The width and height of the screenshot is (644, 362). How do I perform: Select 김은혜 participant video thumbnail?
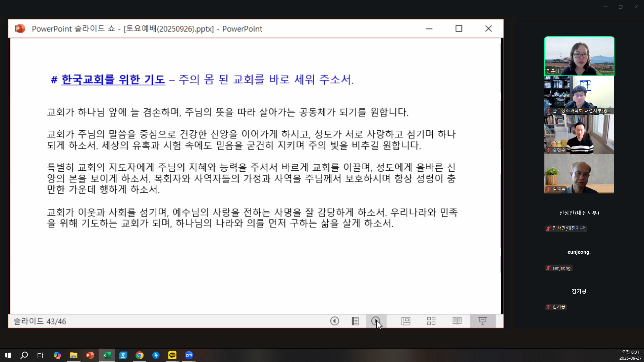pos(579,56)
